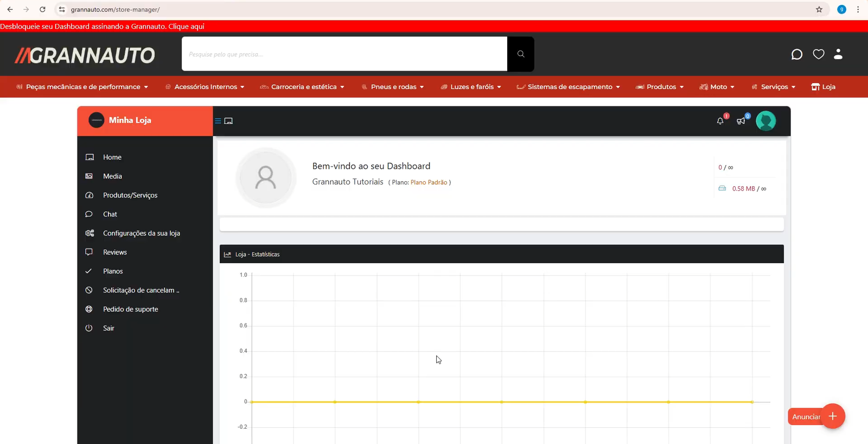Click the Plano Padrão link

click(x=429, y=182)
